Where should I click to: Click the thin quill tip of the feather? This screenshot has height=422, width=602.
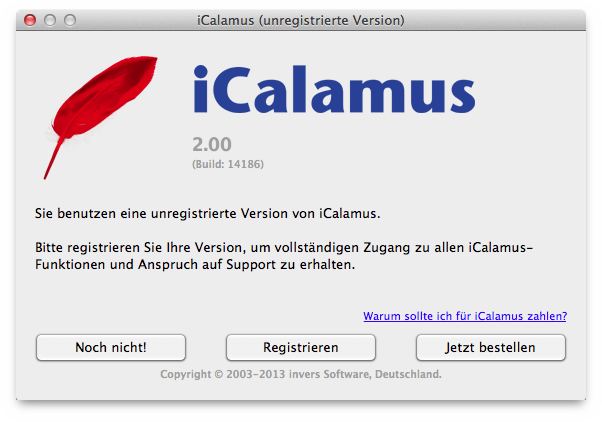(53, 161)
